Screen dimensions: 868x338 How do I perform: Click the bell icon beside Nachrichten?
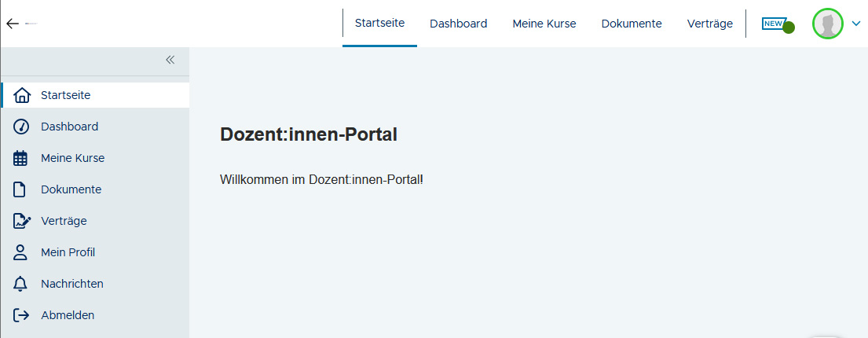point(21,284)
